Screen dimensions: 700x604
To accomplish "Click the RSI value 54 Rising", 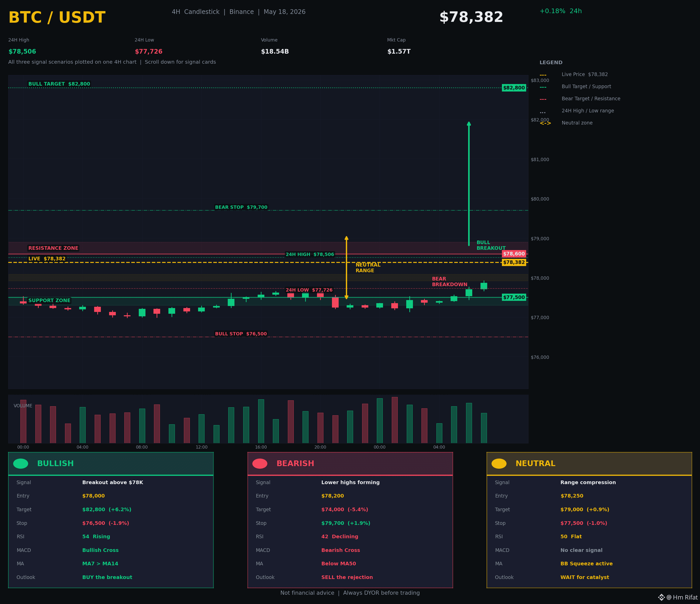I will pos(96,536).
